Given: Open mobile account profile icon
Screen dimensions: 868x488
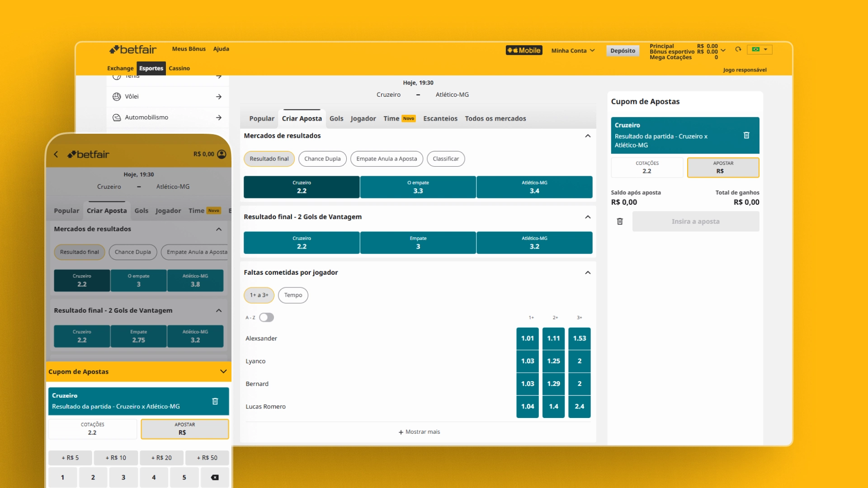Looking at the screenshot, I should coord(222,154).
